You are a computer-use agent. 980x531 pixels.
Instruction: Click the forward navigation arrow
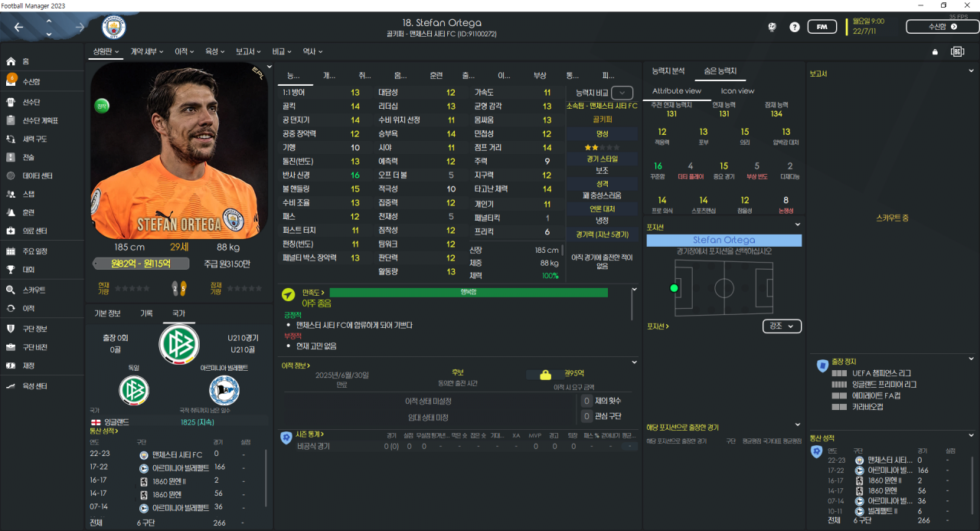click(x=80, y=28)
